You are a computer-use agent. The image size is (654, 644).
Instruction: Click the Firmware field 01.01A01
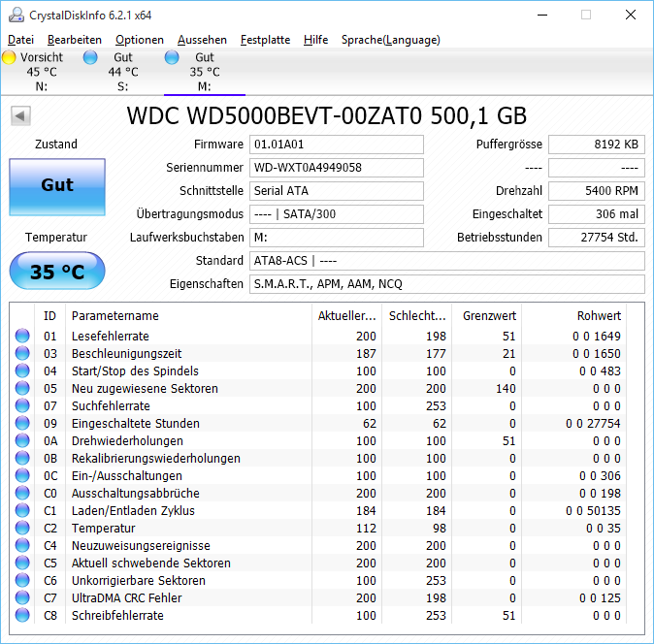tap(337, 145)
